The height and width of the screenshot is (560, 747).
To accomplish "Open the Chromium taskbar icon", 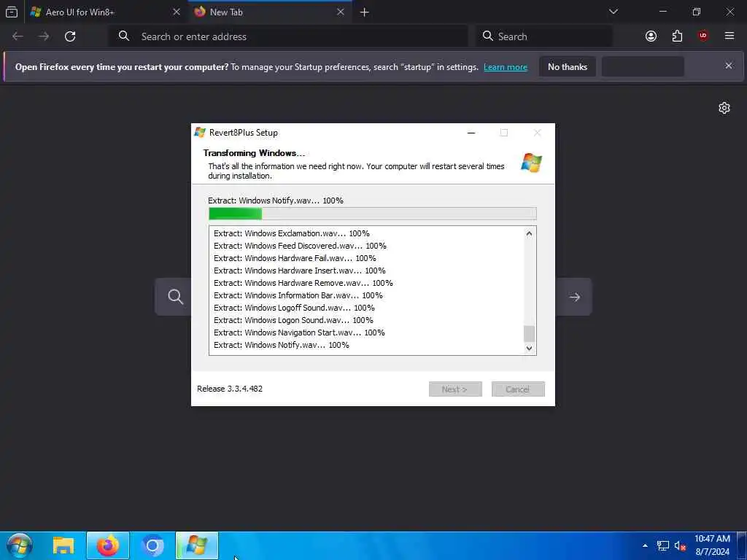I will pos(152,545).
